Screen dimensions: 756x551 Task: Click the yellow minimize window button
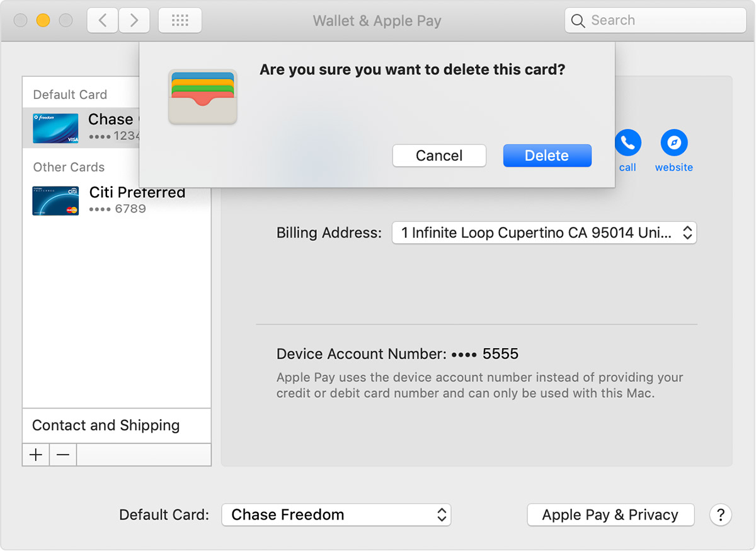(x=43, y=20)
